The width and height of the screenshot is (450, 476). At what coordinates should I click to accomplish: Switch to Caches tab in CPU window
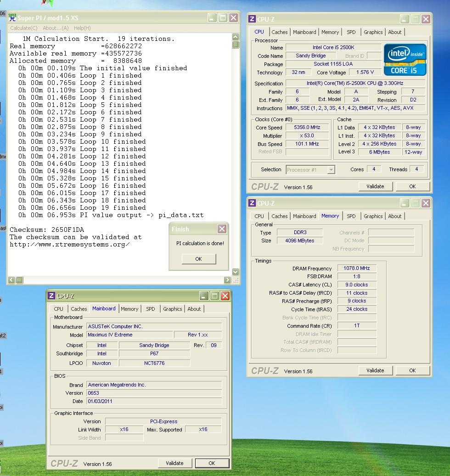(x=279, y=32)
